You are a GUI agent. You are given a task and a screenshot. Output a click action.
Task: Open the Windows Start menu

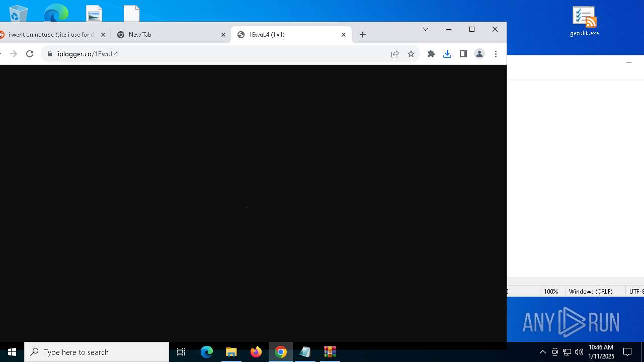click(x=12, y=352)
